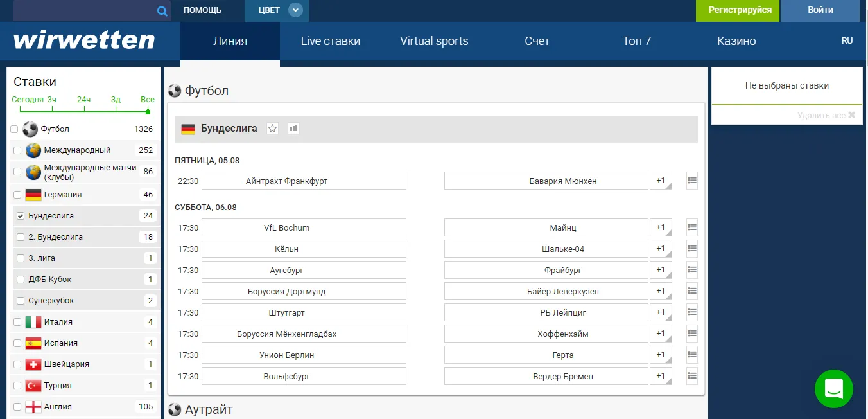
Task: Check the Германия checkbox
Action: click(17, 195)
